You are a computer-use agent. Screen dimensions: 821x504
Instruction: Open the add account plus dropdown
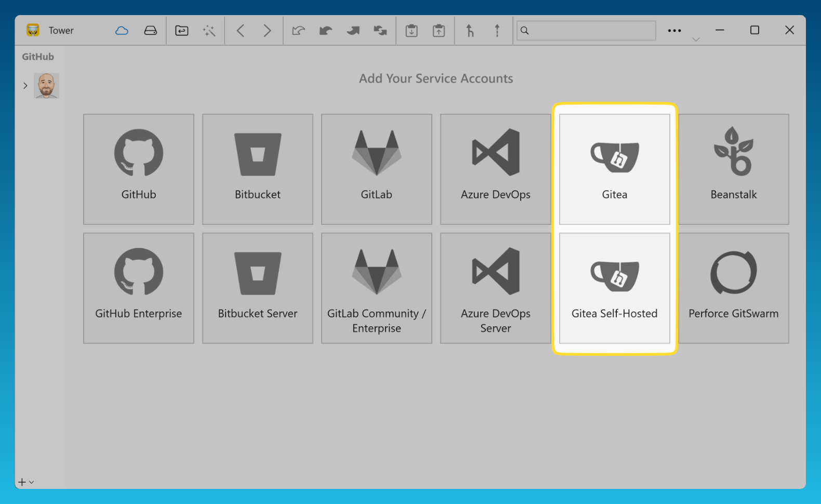click(x=25, y=482)
